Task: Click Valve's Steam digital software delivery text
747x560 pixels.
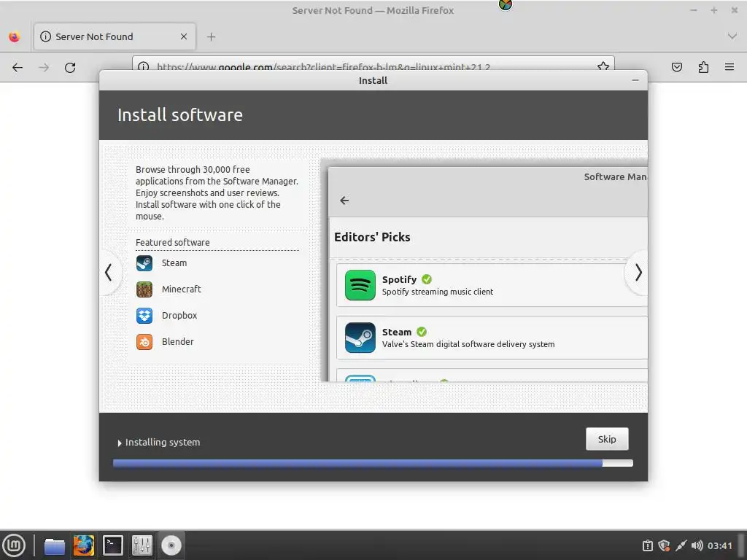Action: point(468,344)
